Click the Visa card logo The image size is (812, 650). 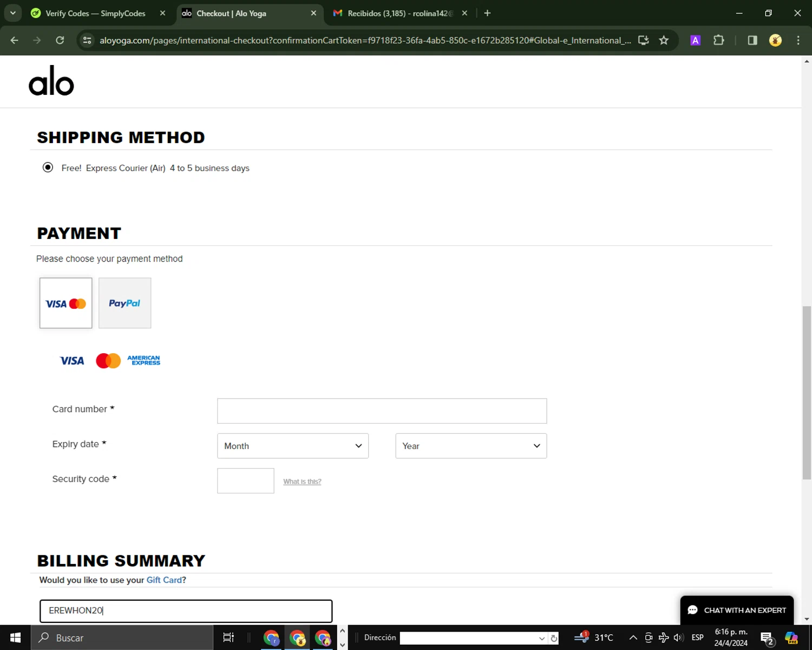click(x=72, y=361)
